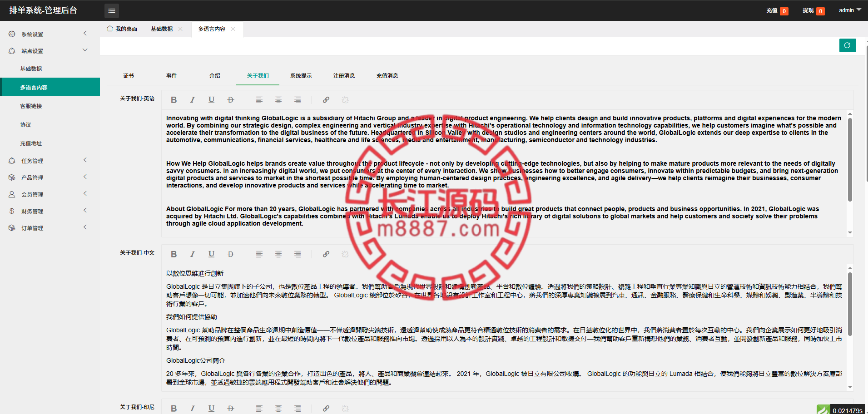The image size is (868, 414).
Task: Click the down arrow of the English editor scrollbar
Action: (x=850, y=233)
